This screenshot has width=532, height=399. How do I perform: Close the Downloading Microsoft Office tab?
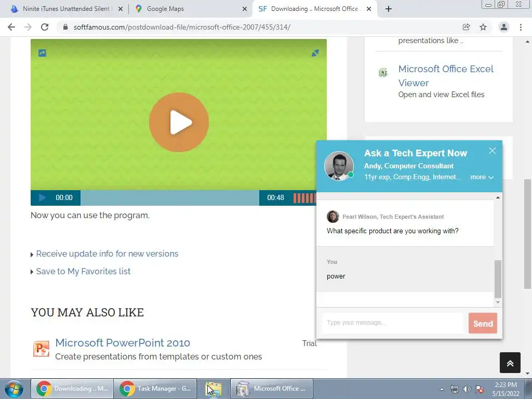click(369, 9)
